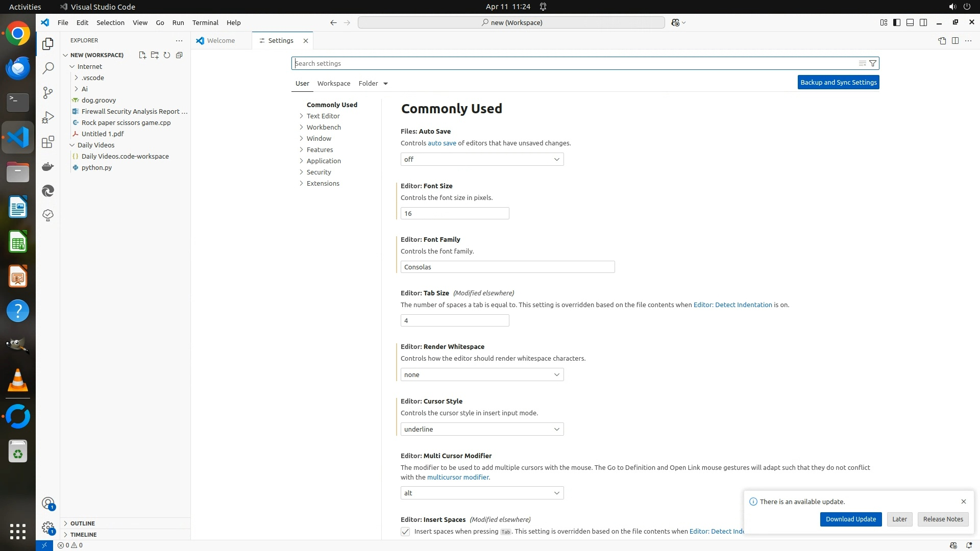
Task: Open the Search view in activity bar
Action: point(48,68)
